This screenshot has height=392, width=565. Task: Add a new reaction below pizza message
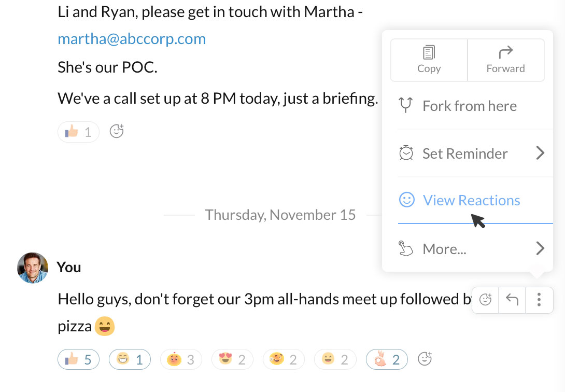pos(425,358)
